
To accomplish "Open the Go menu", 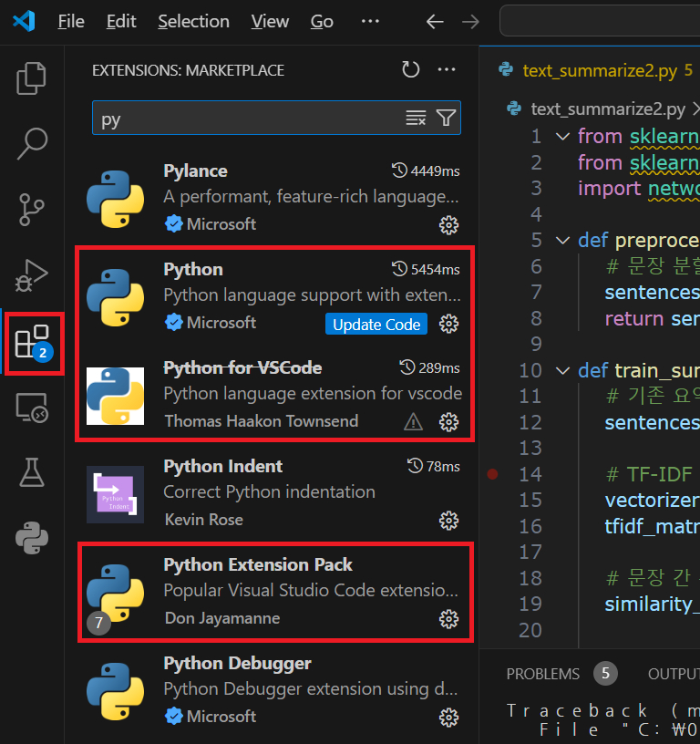I will pos(322,21).
